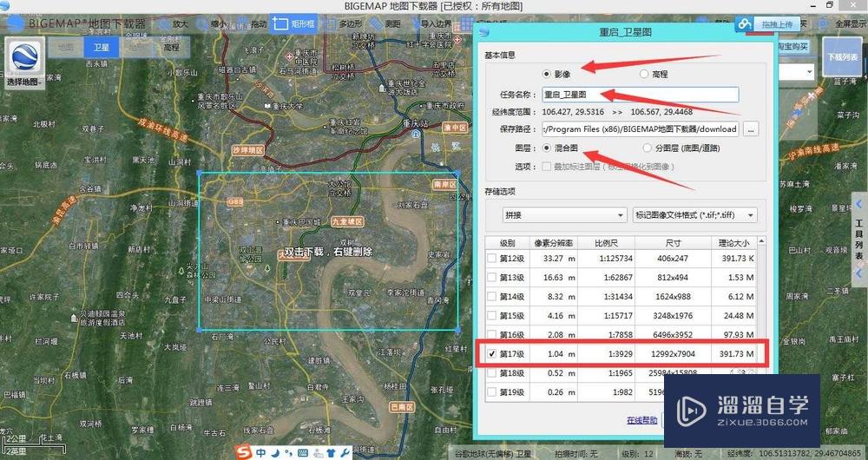The width and height of the screenshot is (868, 460).
Task: Switch to the 地图 map tab
Action: coord(66,48)
